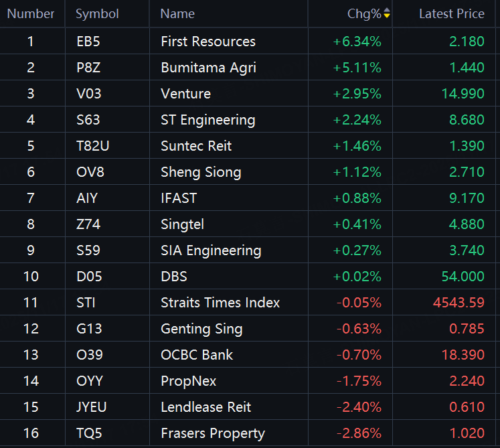Click the V03 Venture symbol
500x448 pixels.
click(89, 94)
